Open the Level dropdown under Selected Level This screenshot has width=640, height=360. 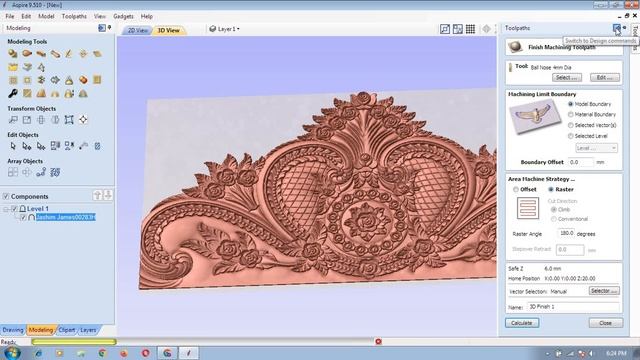click(596, 148)
